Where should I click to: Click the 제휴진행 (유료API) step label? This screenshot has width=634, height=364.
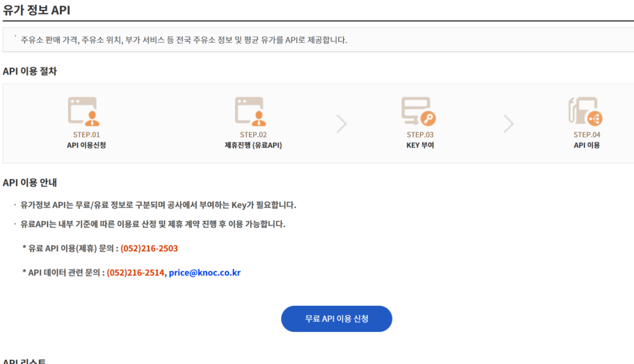pyautogui.click(x=253, y=145)
